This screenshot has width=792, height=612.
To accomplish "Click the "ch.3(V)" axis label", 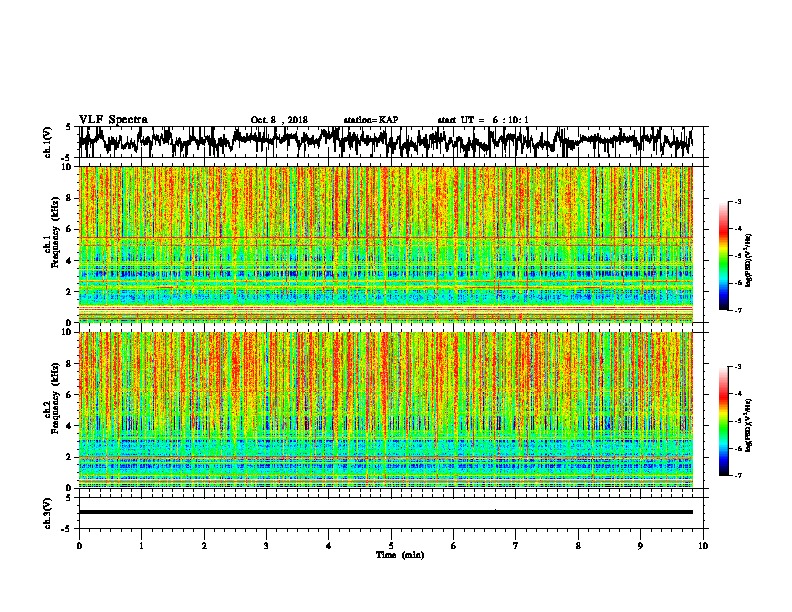I will [48, 513].
